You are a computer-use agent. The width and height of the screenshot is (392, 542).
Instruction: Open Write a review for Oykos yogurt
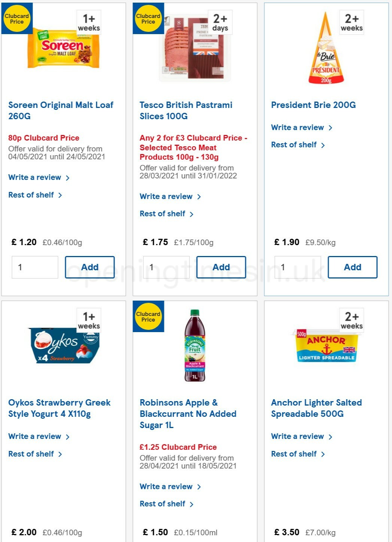click(34, 436)
